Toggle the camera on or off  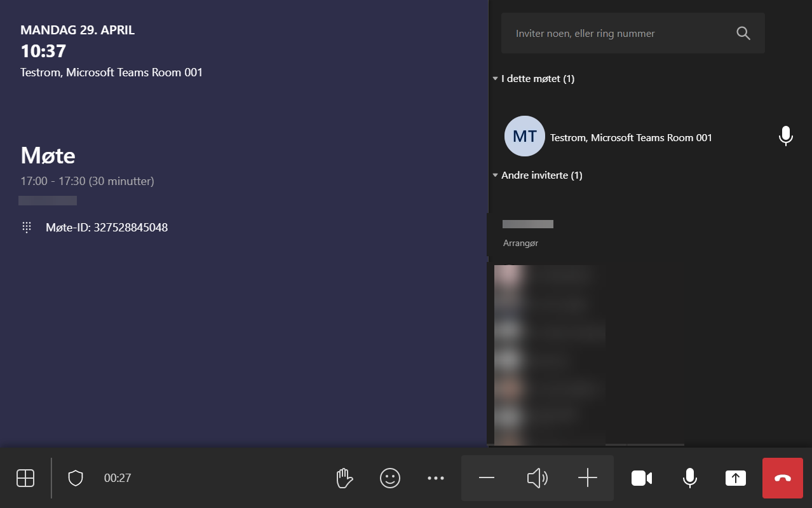click(642, 478)
